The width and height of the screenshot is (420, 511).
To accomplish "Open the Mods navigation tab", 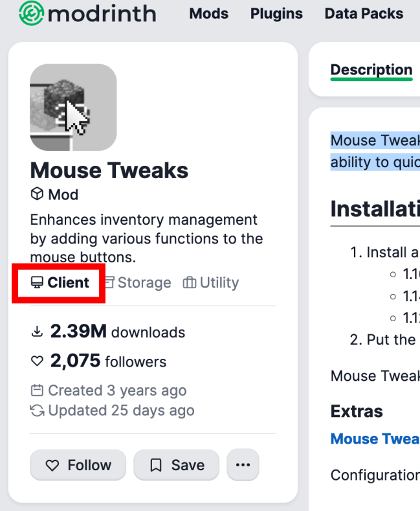I will click(209, 14).
